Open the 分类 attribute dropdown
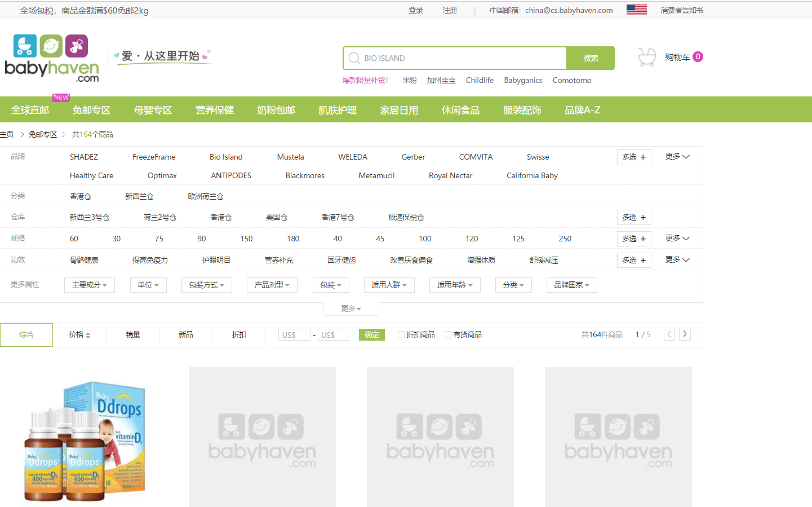The height and width of the screenshot is (507, 812). tap(513, 285)
